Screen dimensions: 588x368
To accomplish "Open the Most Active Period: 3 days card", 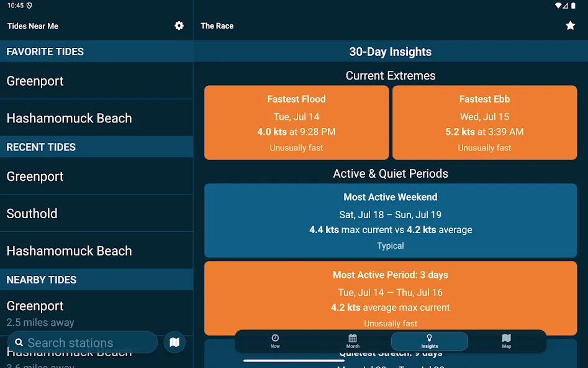I will point(391,298).
